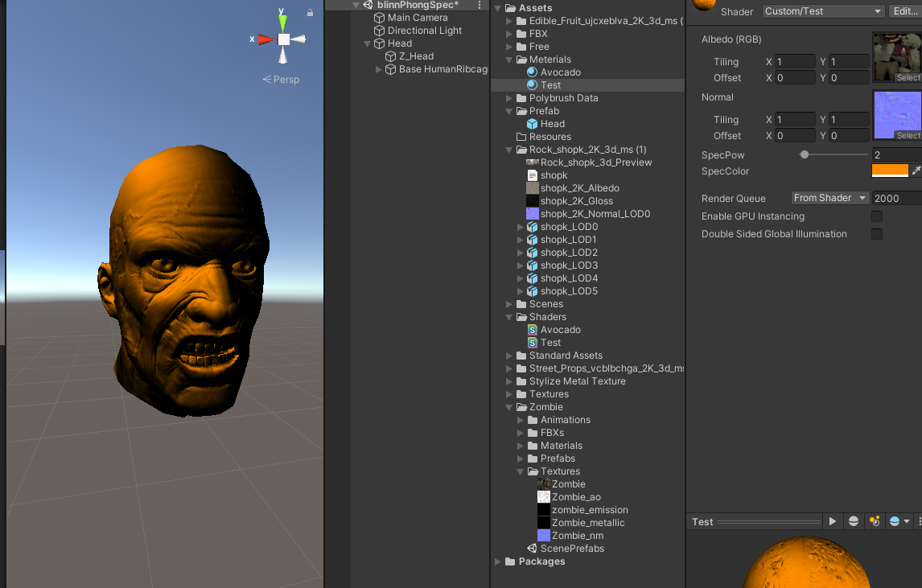The image size is (922, 588).
Task: Open the orange SpecColor swatch
Action: coord(890,171)
